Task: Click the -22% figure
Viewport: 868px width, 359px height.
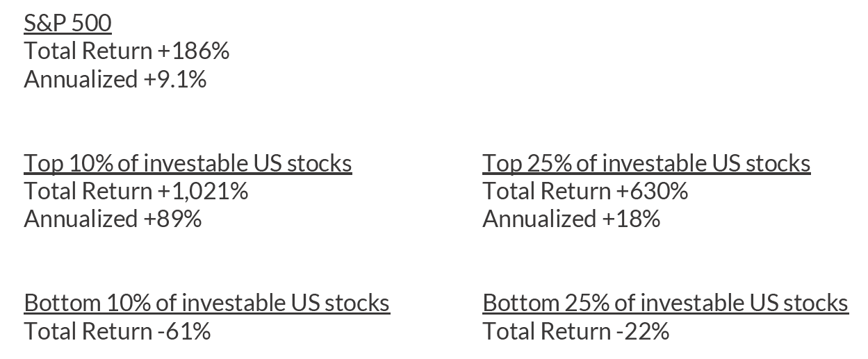Action: (643, 331)
